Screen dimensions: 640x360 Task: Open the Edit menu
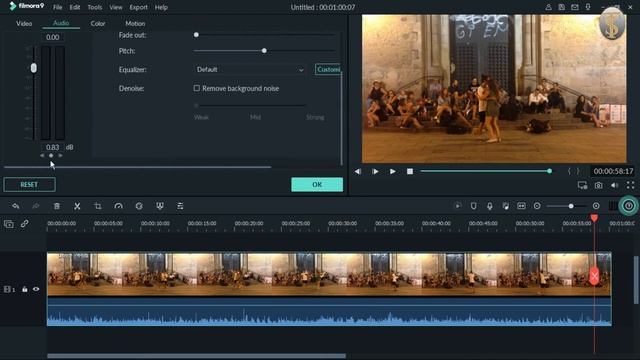click(x=75, y=7)
